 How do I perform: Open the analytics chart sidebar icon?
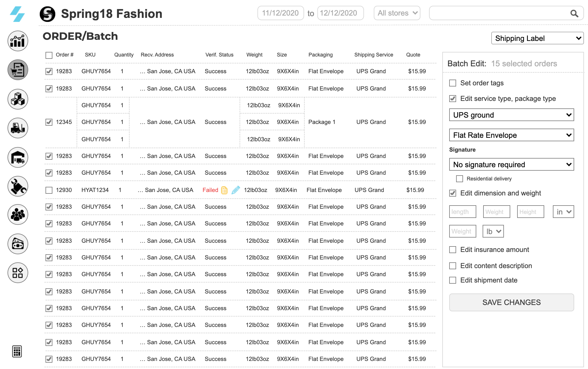click(x=18, y=41)
